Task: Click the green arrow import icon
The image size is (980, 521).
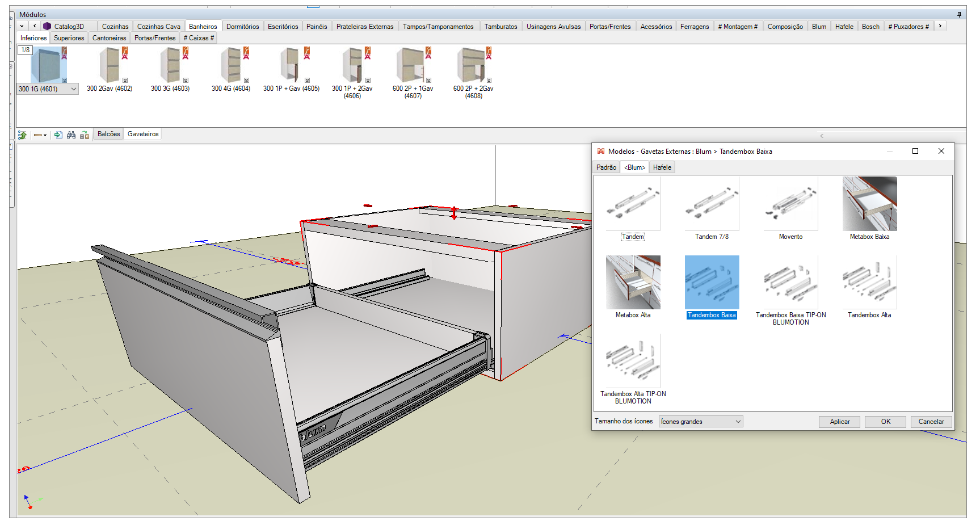Action: tap(58, 135)
